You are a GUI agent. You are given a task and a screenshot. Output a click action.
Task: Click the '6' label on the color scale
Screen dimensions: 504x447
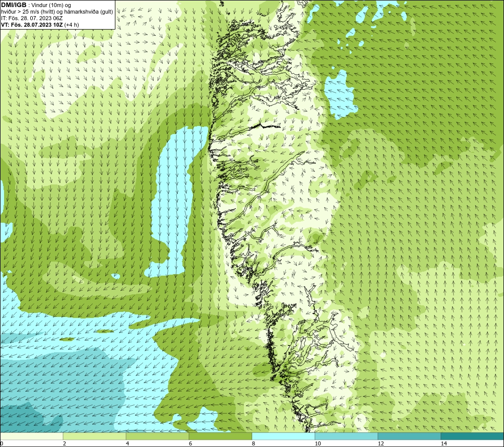[x=191, y=444]
